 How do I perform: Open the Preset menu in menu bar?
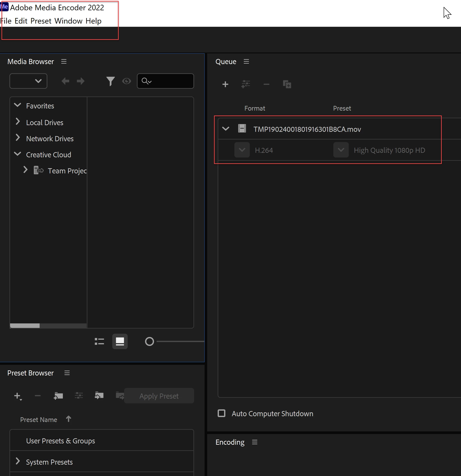(x=41, y=21)
